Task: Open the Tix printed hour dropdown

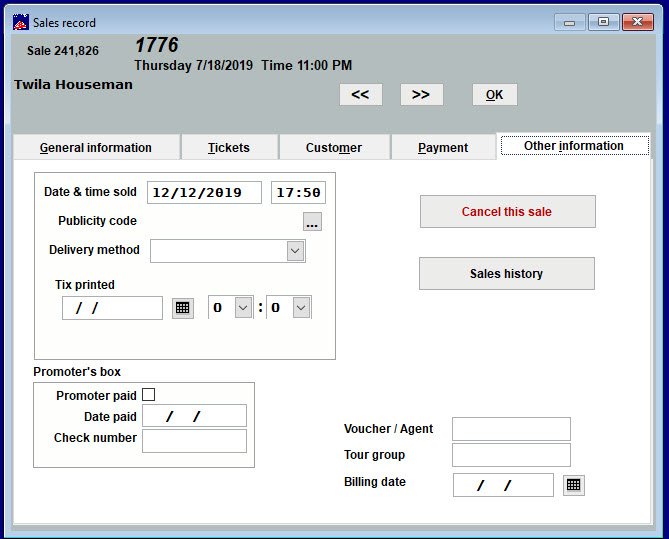Action: (x=243, y=308)
